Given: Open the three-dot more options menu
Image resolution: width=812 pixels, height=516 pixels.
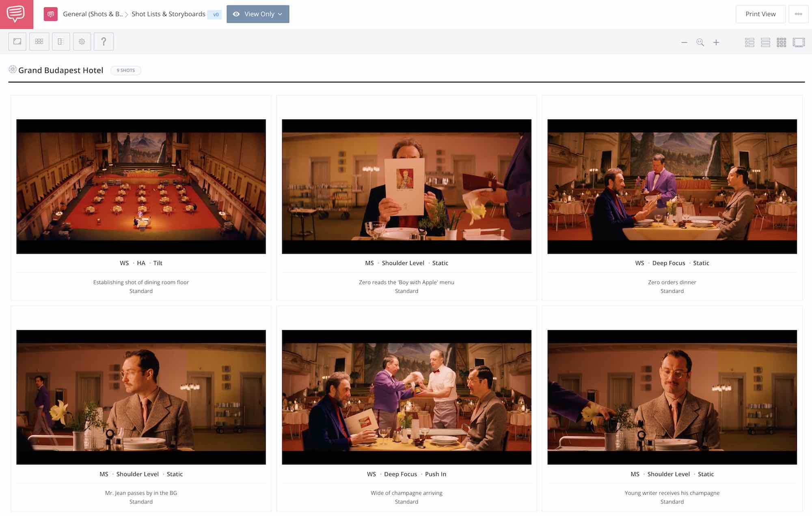Looking at the screenshot, I should point(799,14).
